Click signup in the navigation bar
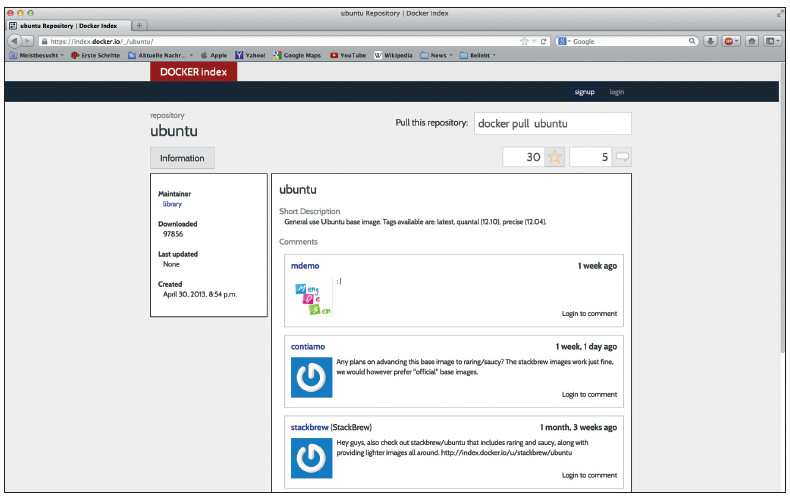 (584, 92)
